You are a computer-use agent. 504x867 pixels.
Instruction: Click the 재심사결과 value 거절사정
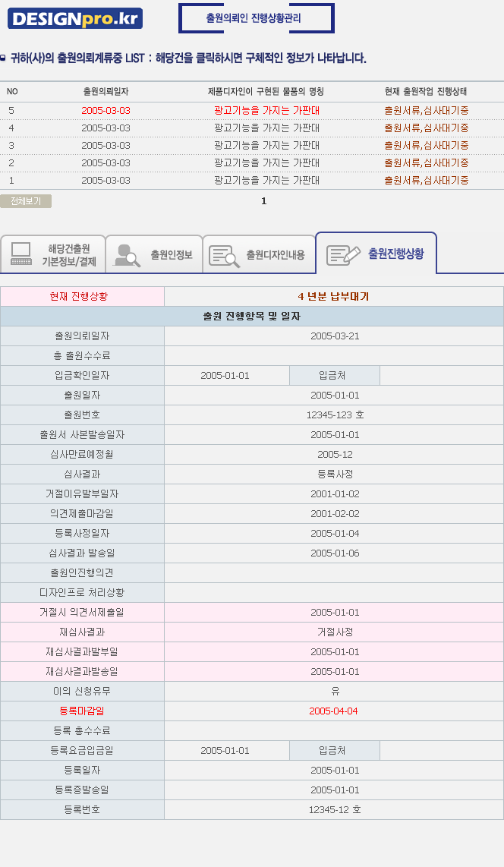pos(335,632)
